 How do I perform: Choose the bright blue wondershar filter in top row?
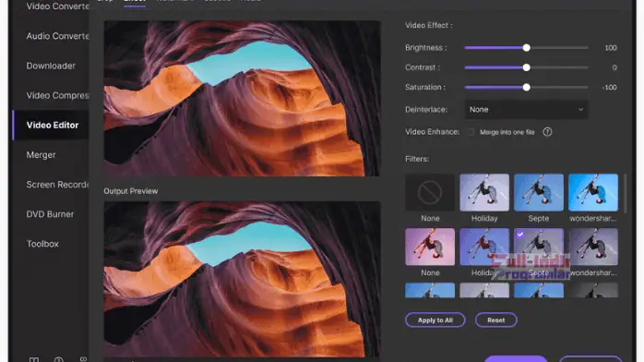[x=593, y=192]
